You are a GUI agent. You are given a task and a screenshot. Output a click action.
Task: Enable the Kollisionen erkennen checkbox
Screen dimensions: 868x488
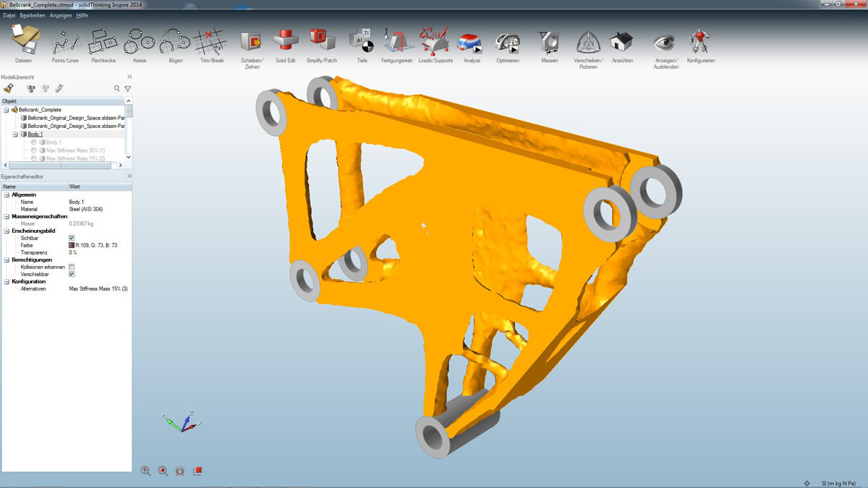click(x=72, y=267)
